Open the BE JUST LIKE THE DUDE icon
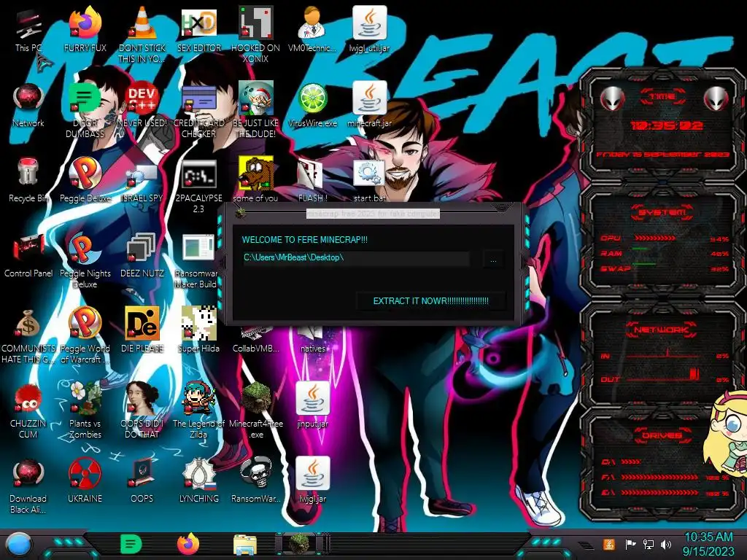This screenshot has width=747, height=560. tap(255, 98)
